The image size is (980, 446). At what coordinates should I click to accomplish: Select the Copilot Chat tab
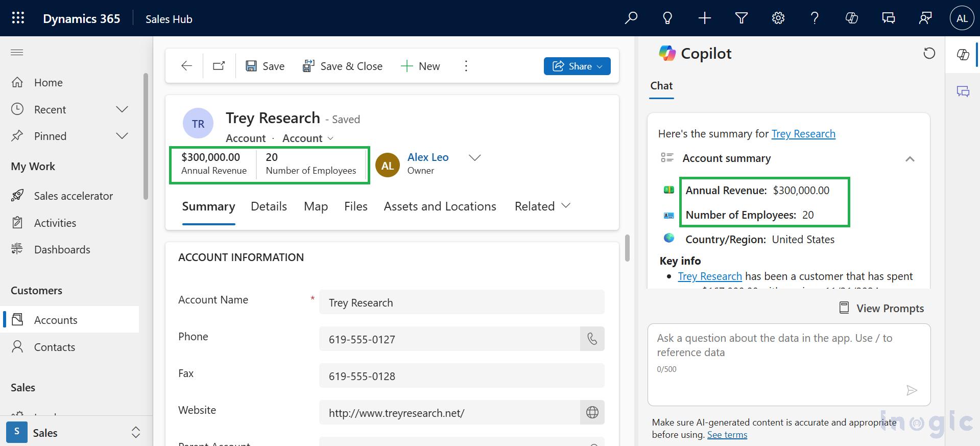point(661,86)
